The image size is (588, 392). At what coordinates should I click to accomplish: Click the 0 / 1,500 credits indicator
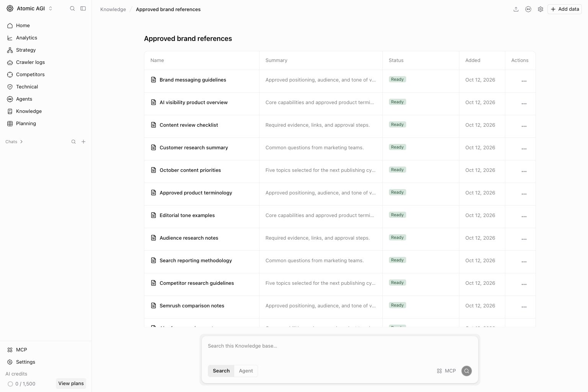(21, 384)
